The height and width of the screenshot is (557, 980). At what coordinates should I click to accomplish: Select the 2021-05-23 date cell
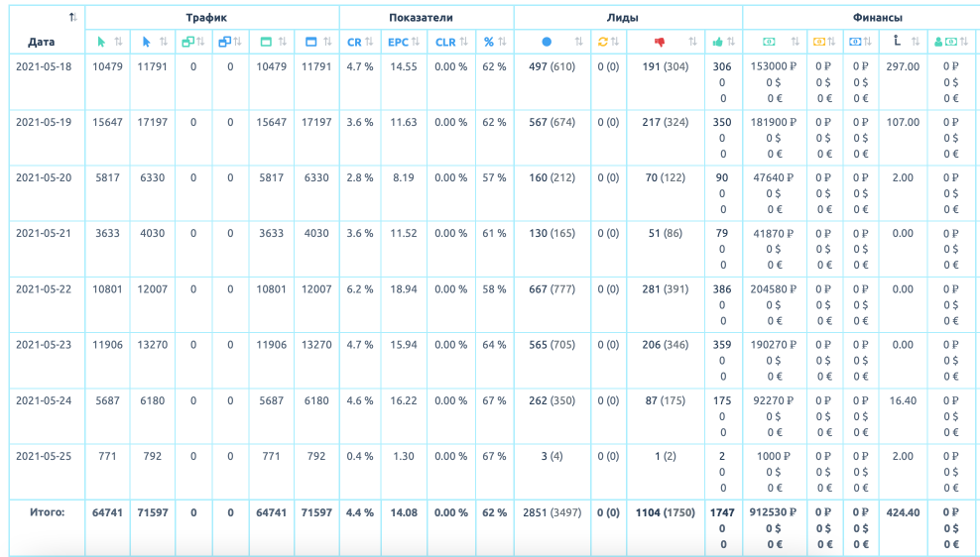click(44, 345)
